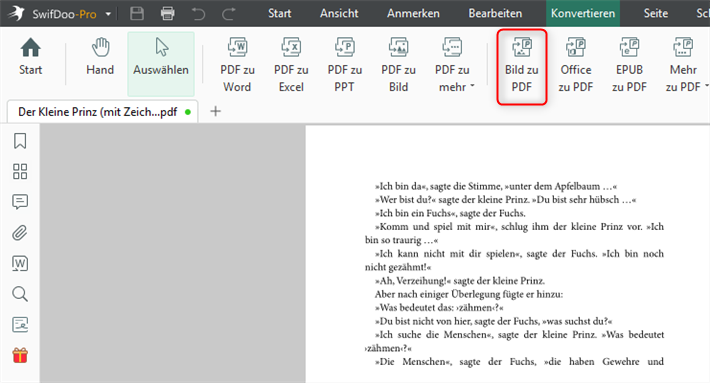Open the search magnifier in sidebar
The image size is (710, 383).
coord(20,294)
